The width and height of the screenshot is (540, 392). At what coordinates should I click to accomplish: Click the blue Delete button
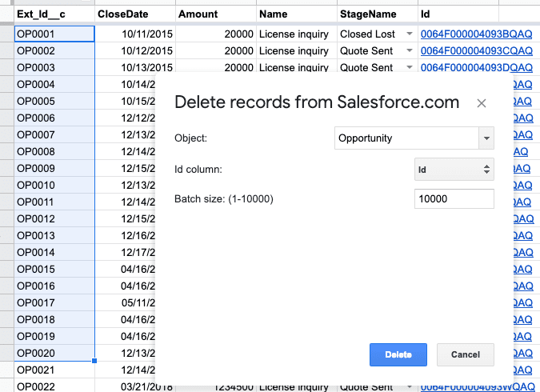tap(398, 354)
